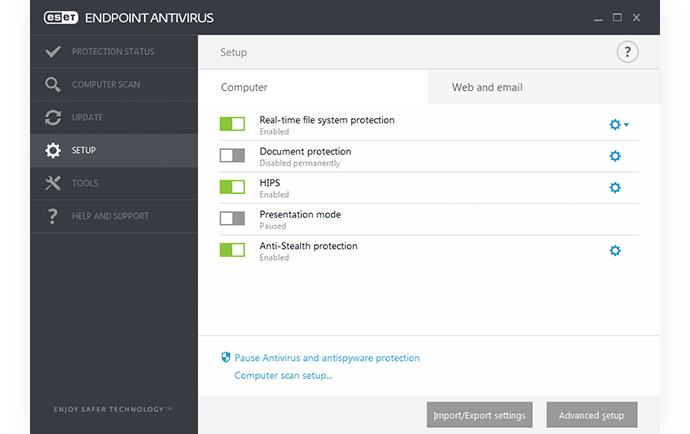
Task: Open Document protection gear settings
Action: (x=615, y=156)
